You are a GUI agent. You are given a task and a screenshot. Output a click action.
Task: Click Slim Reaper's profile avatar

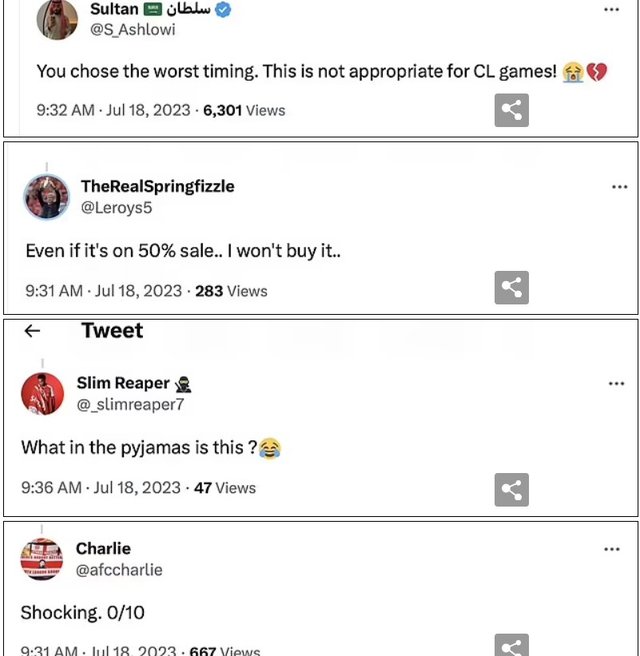click(43, 393)
